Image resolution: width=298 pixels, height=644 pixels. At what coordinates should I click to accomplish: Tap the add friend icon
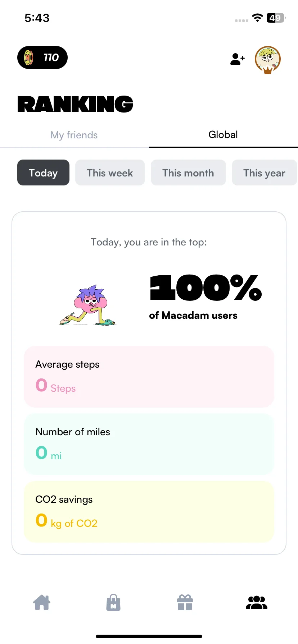point(238,59)
